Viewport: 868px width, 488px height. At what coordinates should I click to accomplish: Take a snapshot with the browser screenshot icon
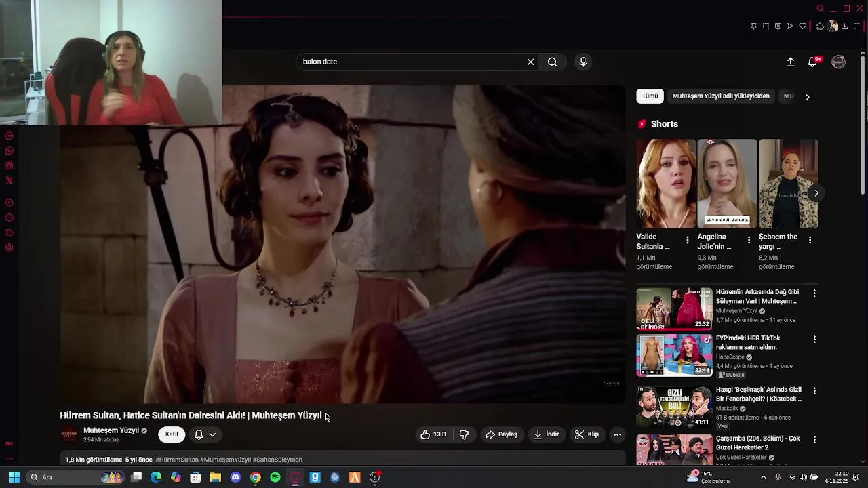[766, 26]
